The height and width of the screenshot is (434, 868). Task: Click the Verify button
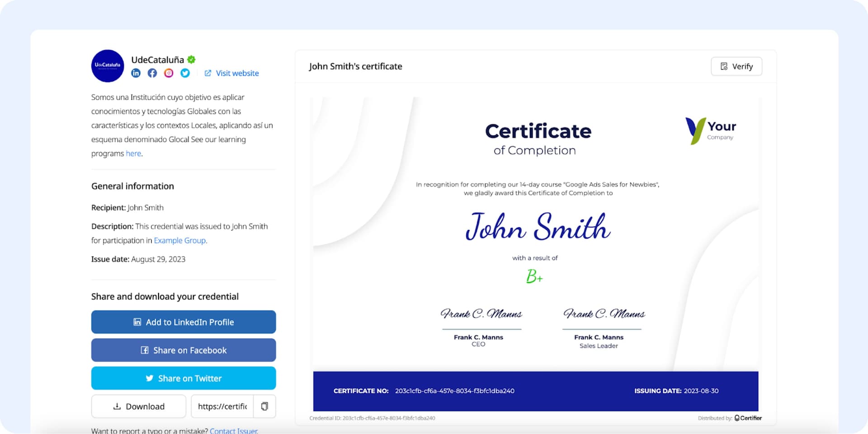click(x=736, y=66)
